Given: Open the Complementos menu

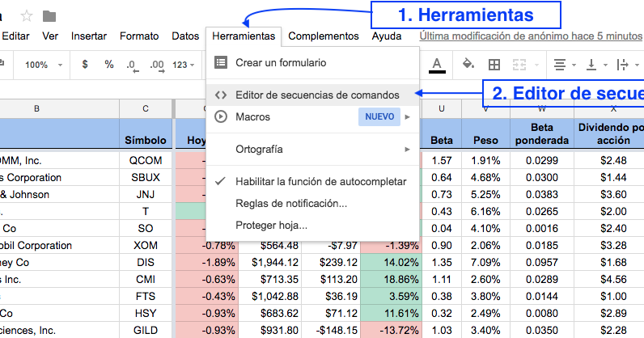Looking at the screenshot, I should point(324,36).
